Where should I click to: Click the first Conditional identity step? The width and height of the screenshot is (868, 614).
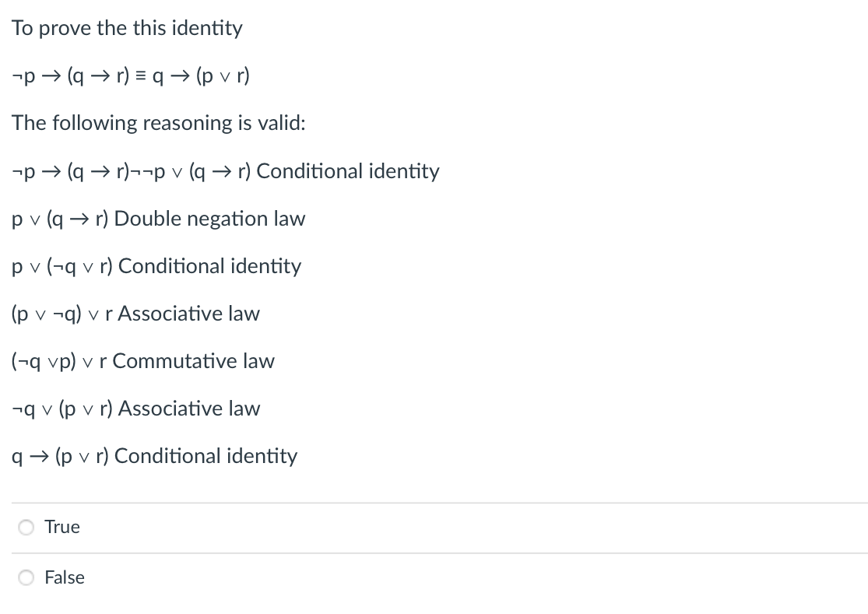click(226, 171)
